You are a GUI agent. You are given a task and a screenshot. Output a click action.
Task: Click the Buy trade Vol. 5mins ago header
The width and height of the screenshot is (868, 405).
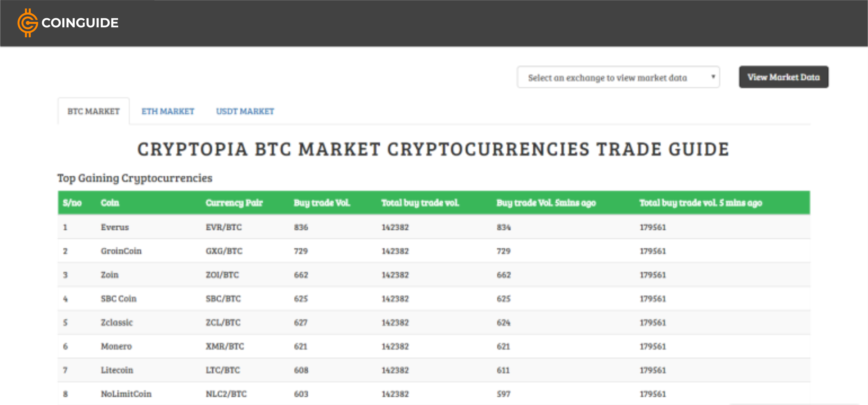click(x=546, y=203)
